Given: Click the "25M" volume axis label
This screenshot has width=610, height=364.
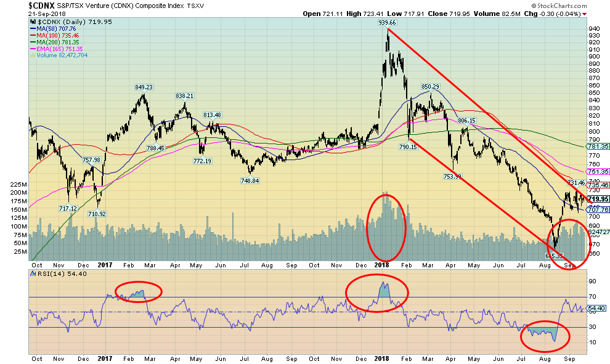Looking at the screenshot, I should click(20, 252).
